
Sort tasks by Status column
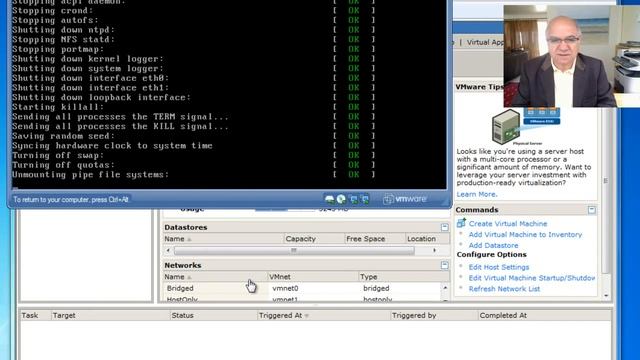pos(213,316)
